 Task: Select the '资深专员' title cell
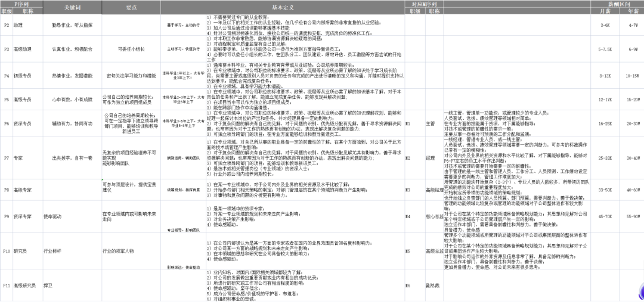pyautogui.click(x=27, y=123)
